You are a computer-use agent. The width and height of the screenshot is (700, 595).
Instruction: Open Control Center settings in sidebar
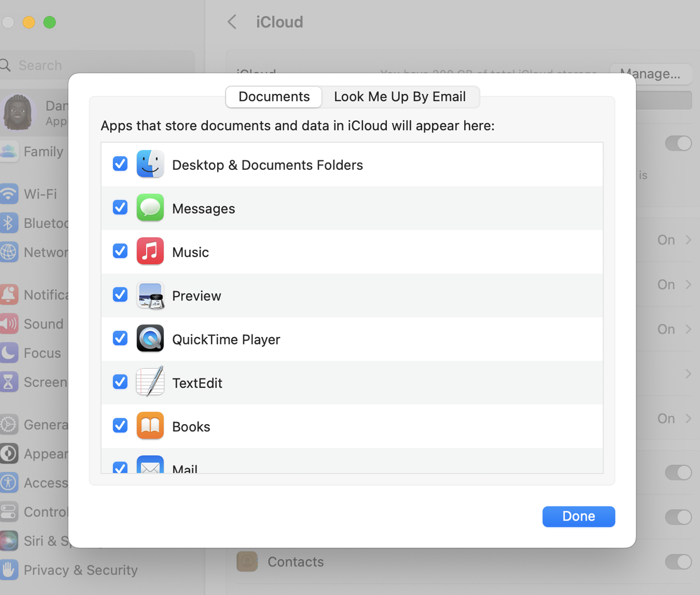coord(34,512)
